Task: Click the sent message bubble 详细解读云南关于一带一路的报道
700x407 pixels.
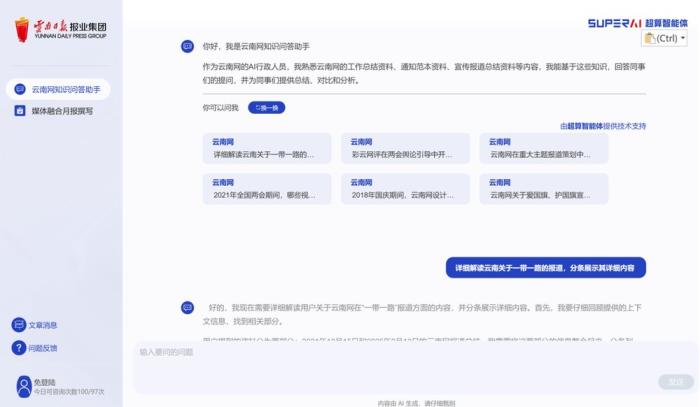Action: pyautogui.click(x=546, y=268)
